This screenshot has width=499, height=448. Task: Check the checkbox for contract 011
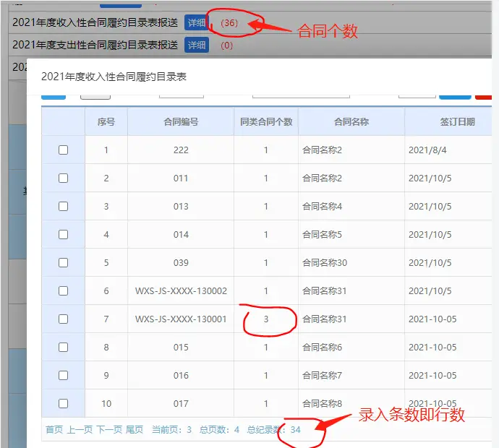(64, 178)
